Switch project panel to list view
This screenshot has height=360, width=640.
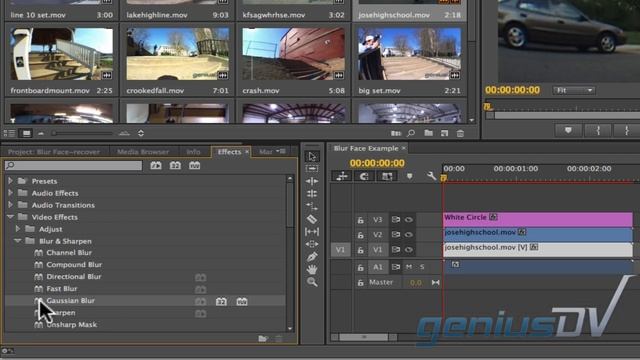pos(9,133)
